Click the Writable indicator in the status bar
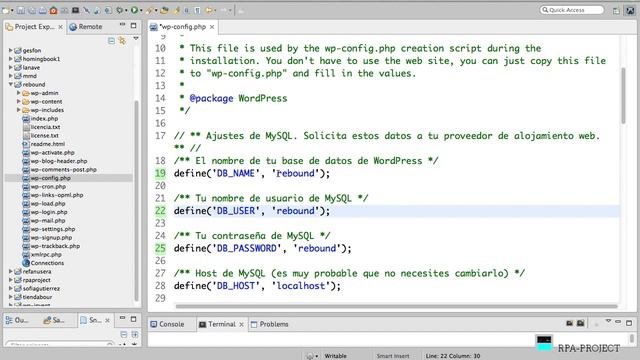Image resolution: width=640 pixels, height=360 pixels. pyautogui.click(x=336, y=356)
